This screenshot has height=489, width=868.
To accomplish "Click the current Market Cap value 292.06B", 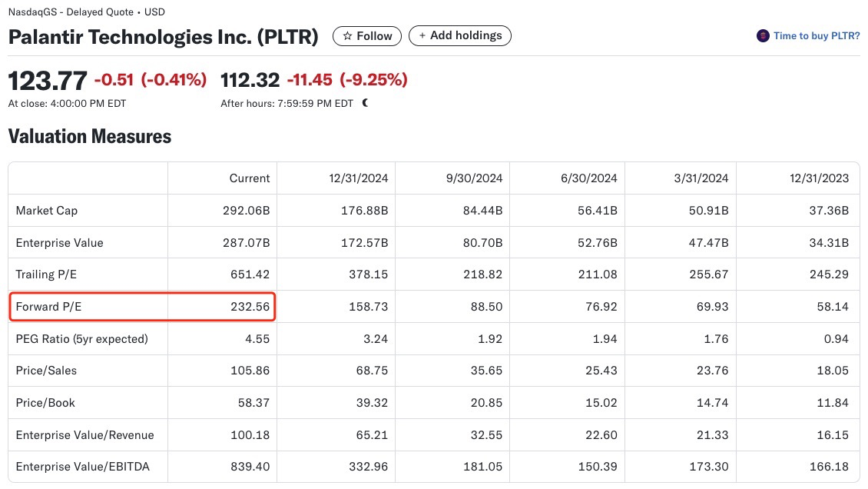I will (247, 211).
